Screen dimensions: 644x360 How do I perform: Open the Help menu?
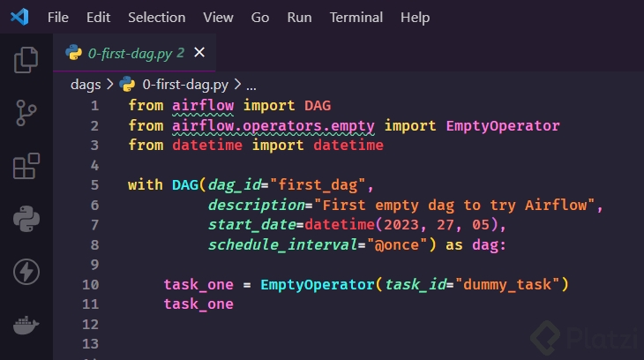[x=416, y=18]
